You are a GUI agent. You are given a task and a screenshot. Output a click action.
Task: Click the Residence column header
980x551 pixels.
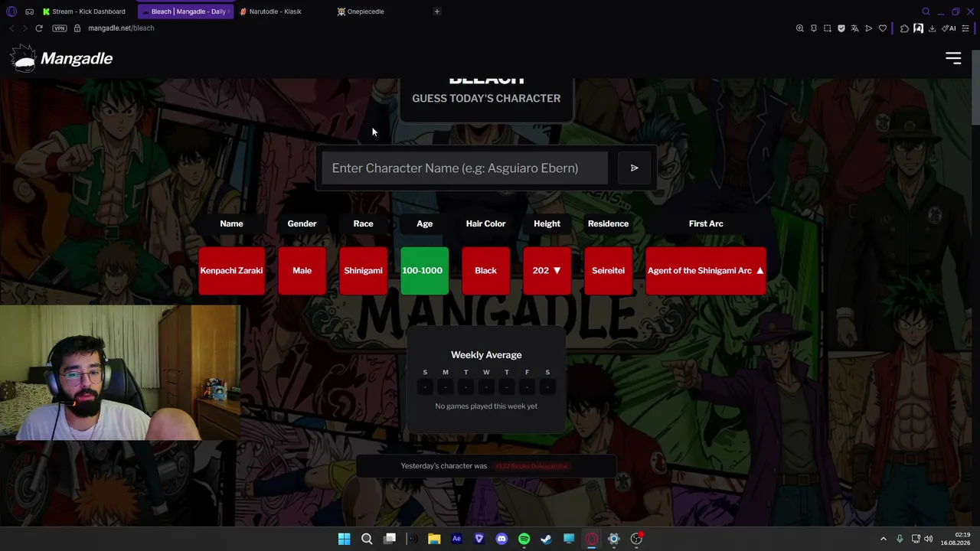pyautogui.click(x=608, y=223)
